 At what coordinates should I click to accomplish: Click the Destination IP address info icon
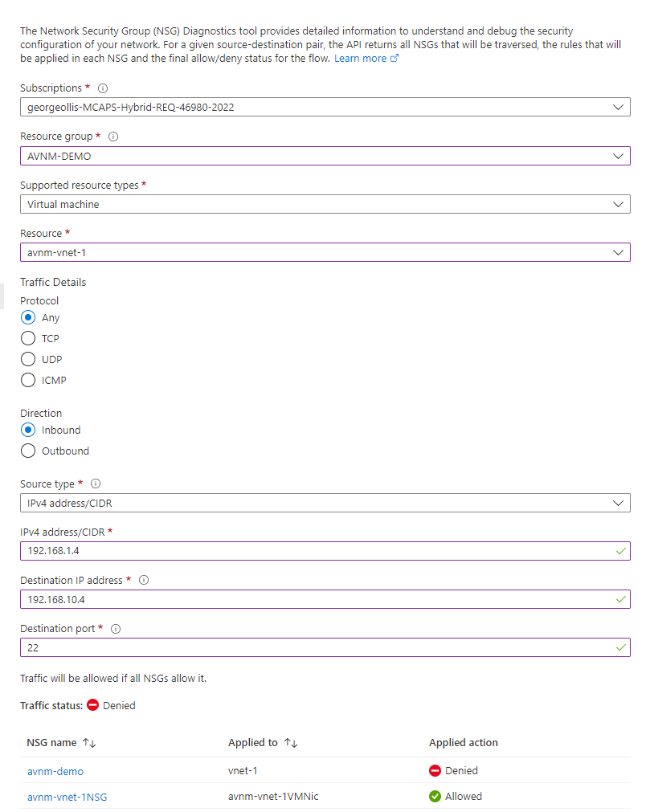[x=144, y=581]
